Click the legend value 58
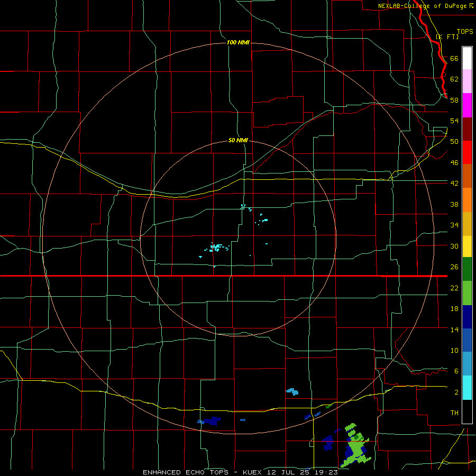 coord(454,100)
